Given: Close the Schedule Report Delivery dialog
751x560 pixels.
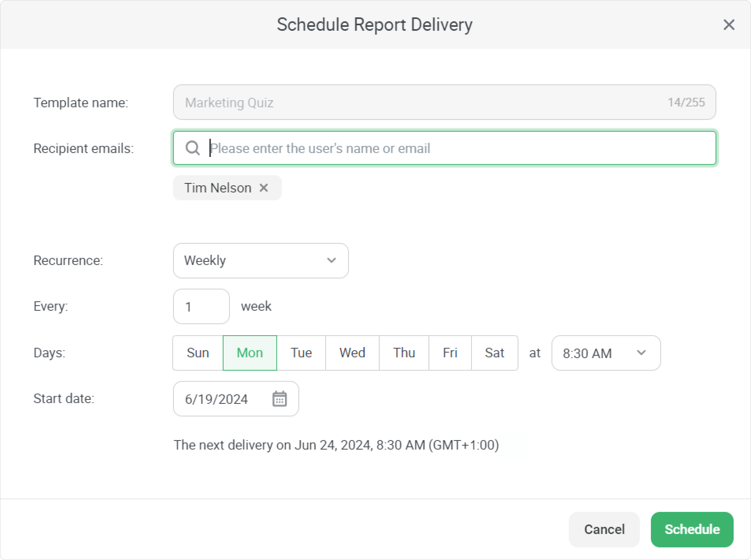Looking at the screenshot, I should pos(729,25).
